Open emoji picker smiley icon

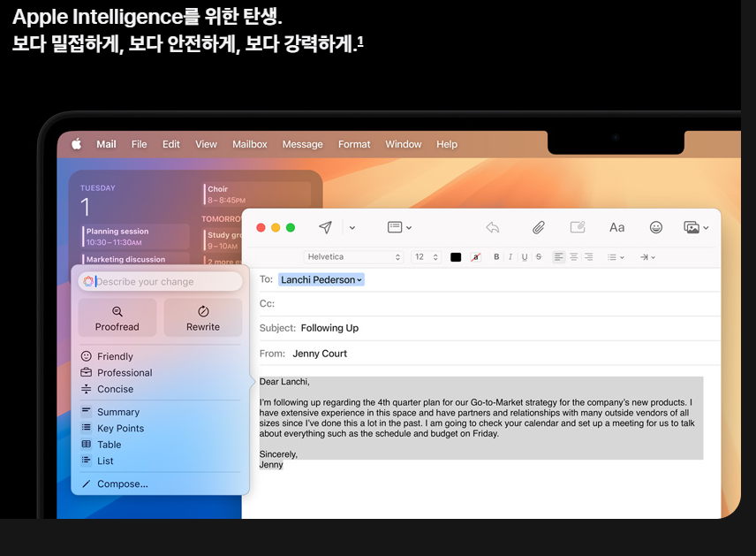pyautogui.click(x=655, y=227)
